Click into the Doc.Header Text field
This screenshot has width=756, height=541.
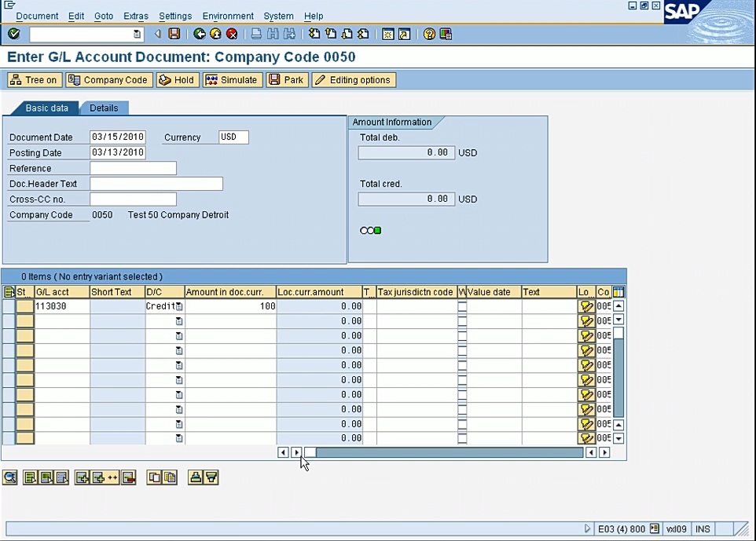point(156,184)
